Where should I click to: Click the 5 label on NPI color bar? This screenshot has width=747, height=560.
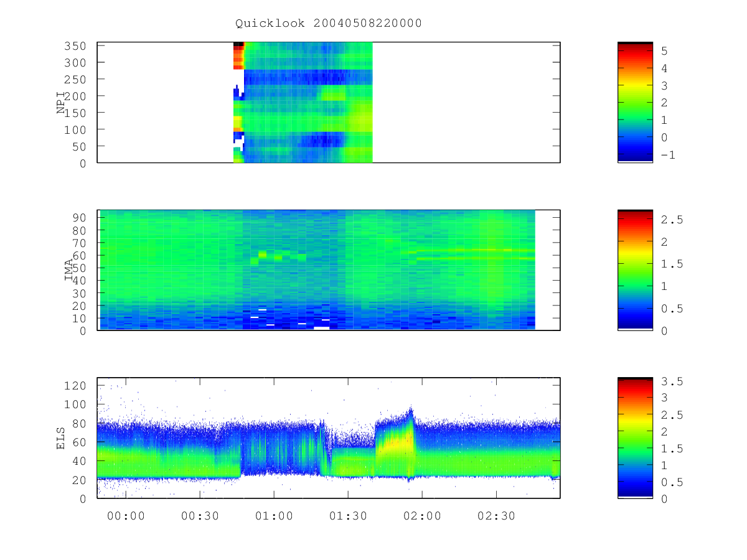(663, 50)
